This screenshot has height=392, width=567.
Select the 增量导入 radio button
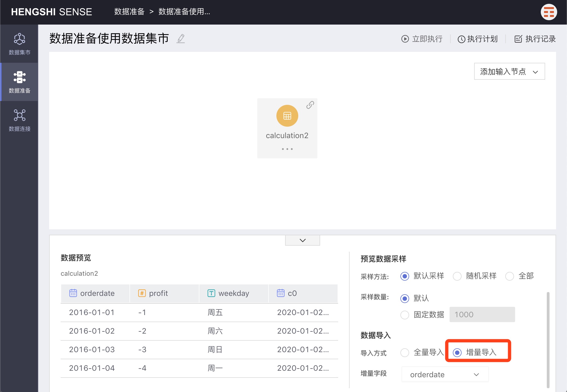coord(457,353)
